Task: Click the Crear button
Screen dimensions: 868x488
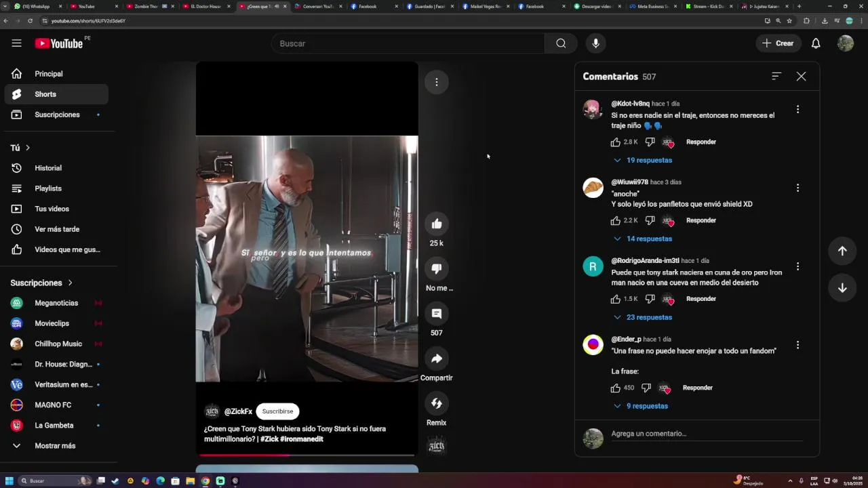Action: click(x=778, y=43)
